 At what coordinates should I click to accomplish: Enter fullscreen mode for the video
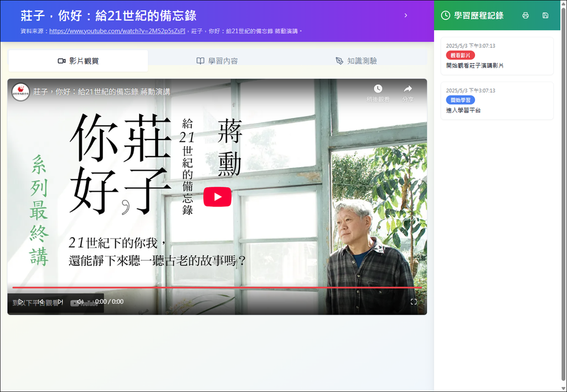click(x=414, y=302)
